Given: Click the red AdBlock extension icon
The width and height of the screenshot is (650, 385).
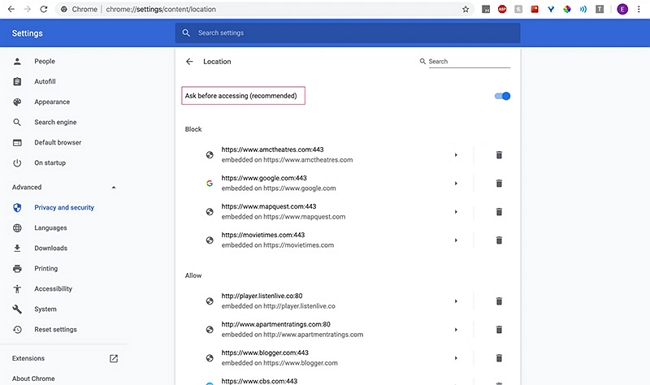Looking at the screenshot, I should tap(502, 9).
